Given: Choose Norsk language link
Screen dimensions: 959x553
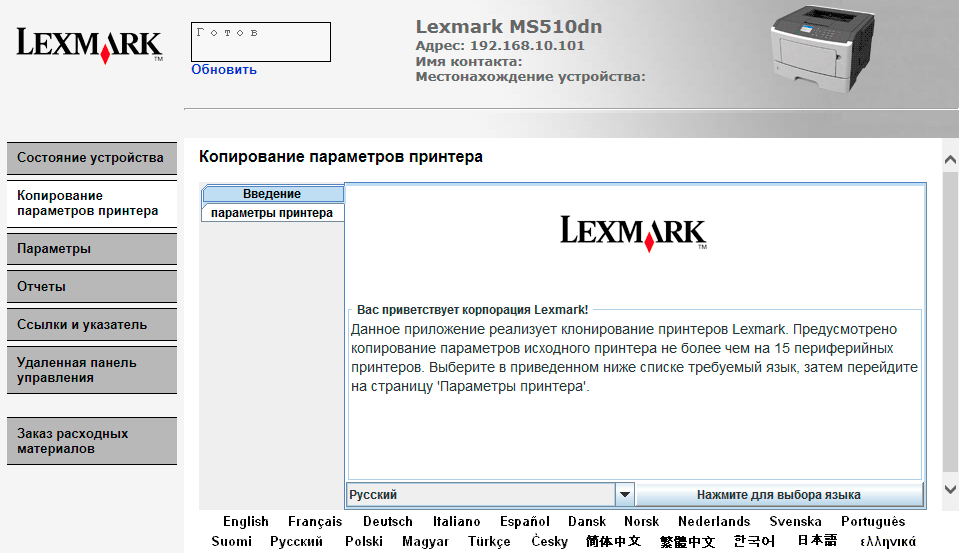Looking at the screenshot, I should [x=642, y=522].
